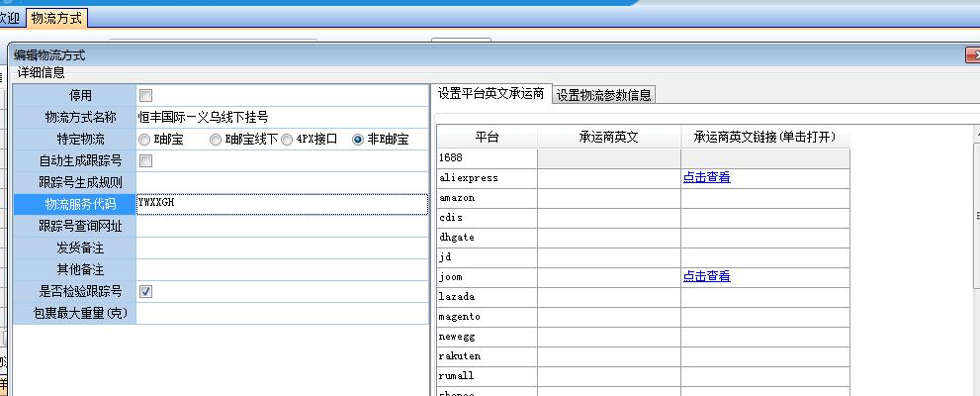
Task: Click the 发货备注 input field
Action: 282,248
